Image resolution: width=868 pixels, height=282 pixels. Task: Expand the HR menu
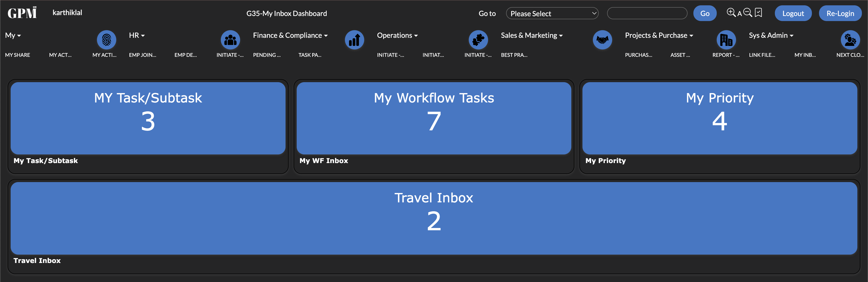pyautogui.click(x=137, y=35)
